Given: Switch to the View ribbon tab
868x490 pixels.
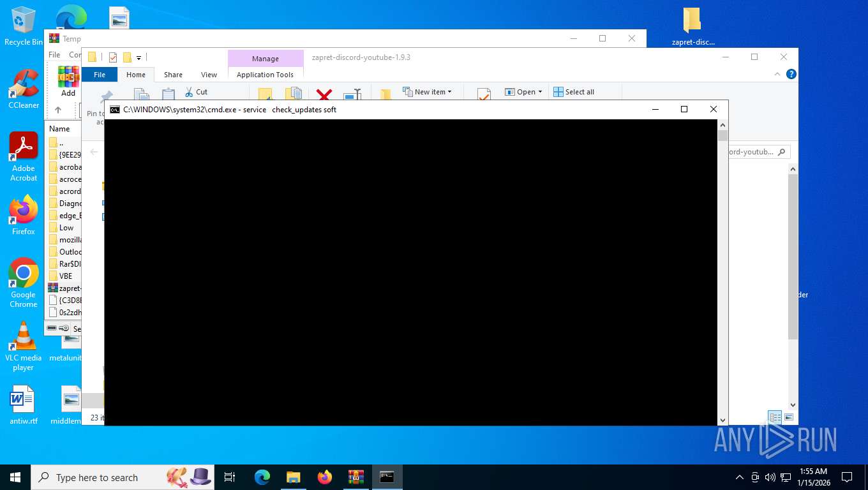Looking at the screenshot, I should point(209,75).
